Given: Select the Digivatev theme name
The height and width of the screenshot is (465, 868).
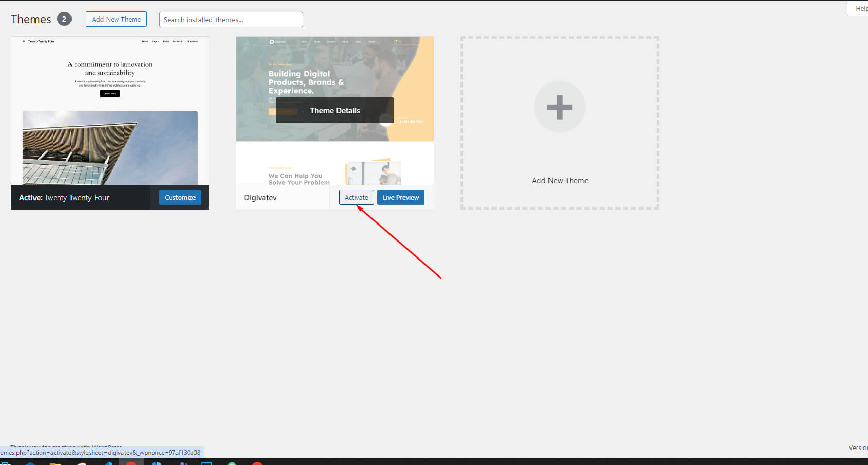Looking at the screenshot, I should point(260,198).
